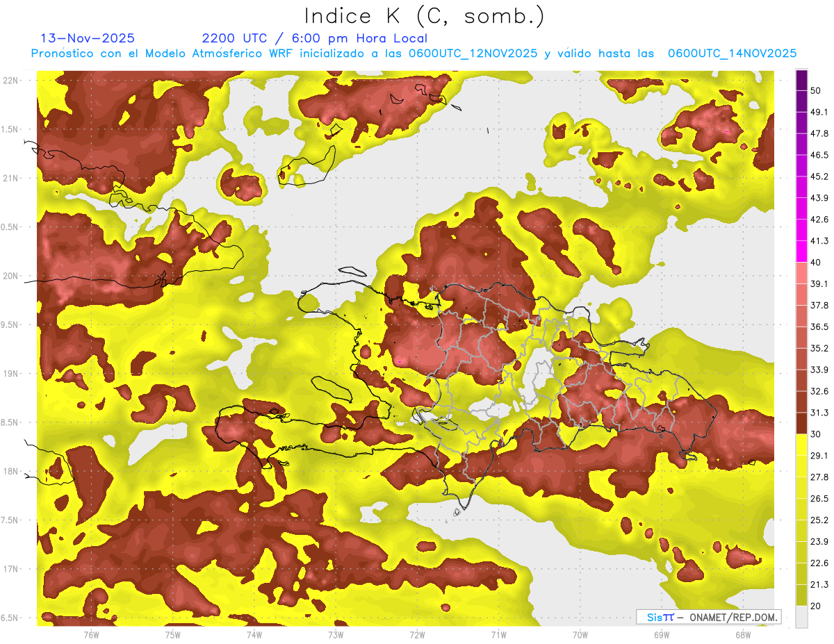Click the '20N' latitude axis label

point(11,276)
